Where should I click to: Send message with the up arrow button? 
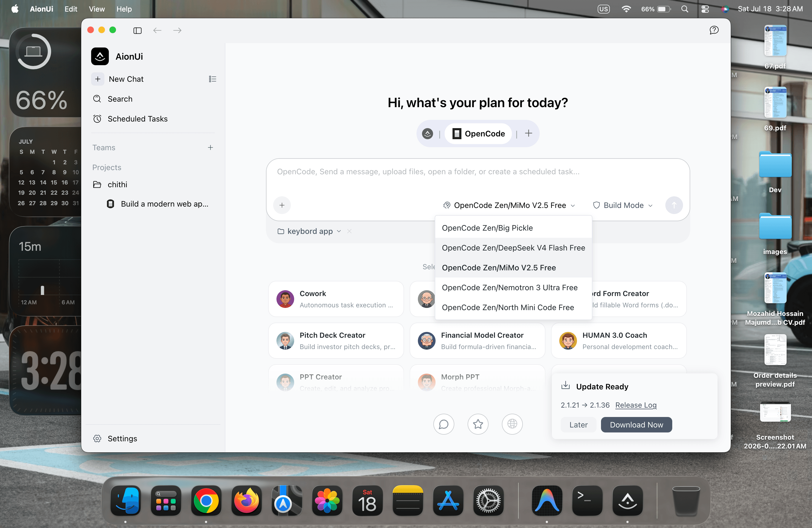pos(674,205)
